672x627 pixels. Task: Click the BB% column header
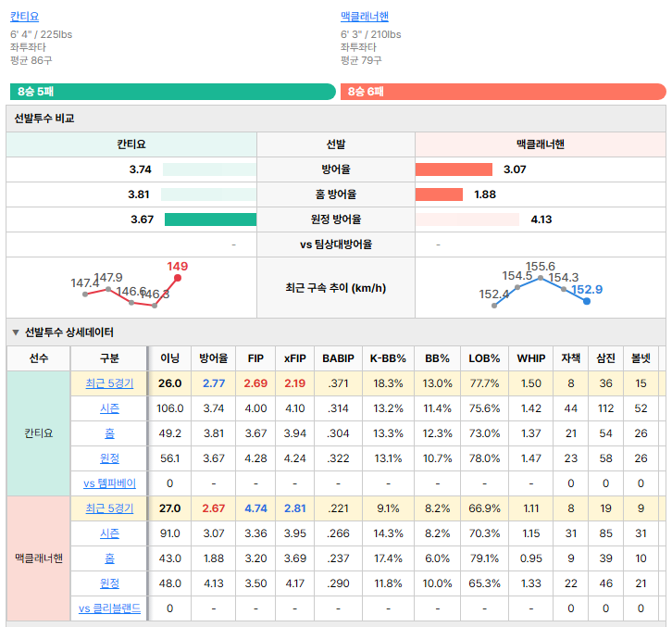[437, 358]
